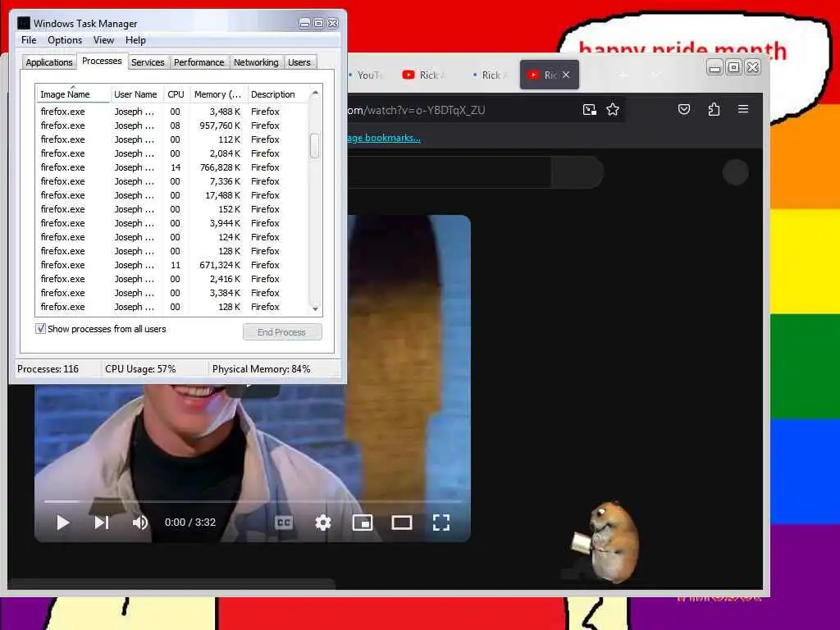Viewport: 840px width, 630px height.
Task: Open Firefox hamburger menu
Action: (743, 109)
